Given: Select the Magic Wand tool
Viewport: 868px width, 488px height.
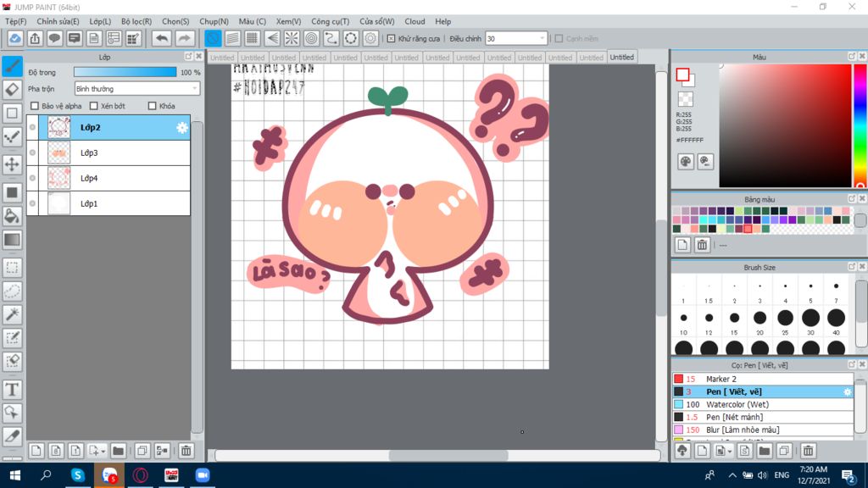Looking at the screenshot, I should point(12,314).
